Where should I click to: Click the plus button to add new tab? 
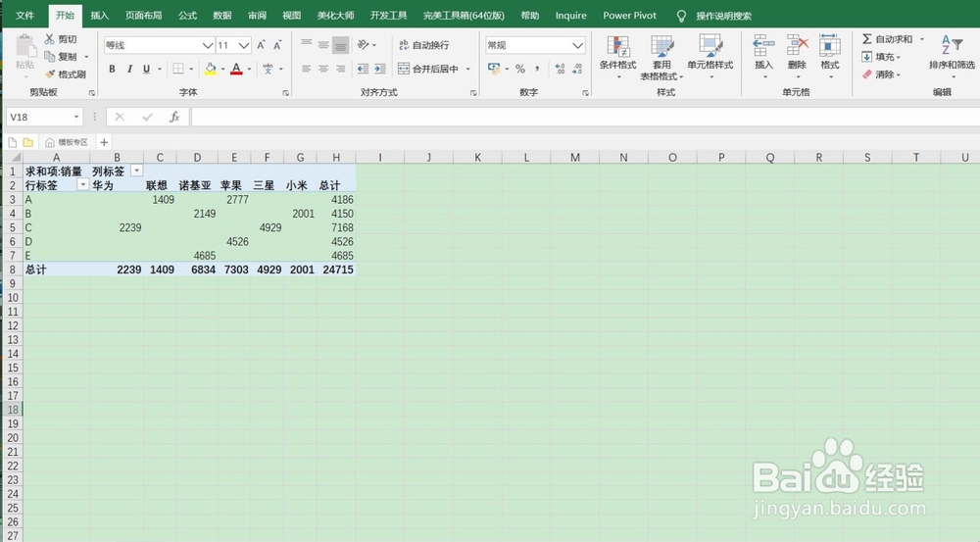click(104, 142)
